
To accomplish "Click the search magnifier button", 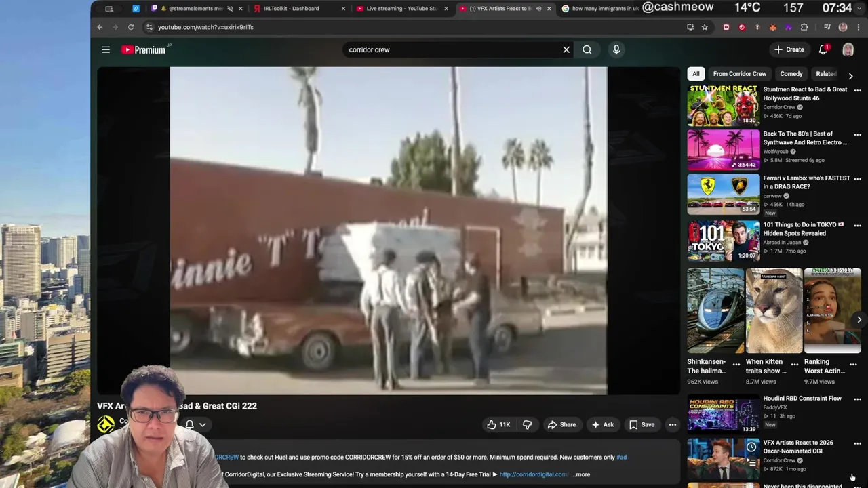I will [587, 49].
